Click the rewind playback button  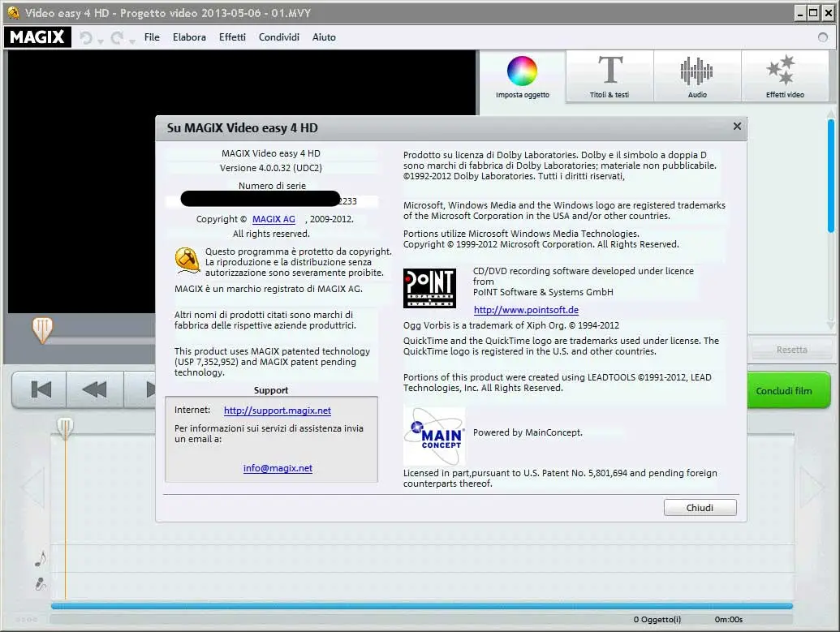point(95,389)
